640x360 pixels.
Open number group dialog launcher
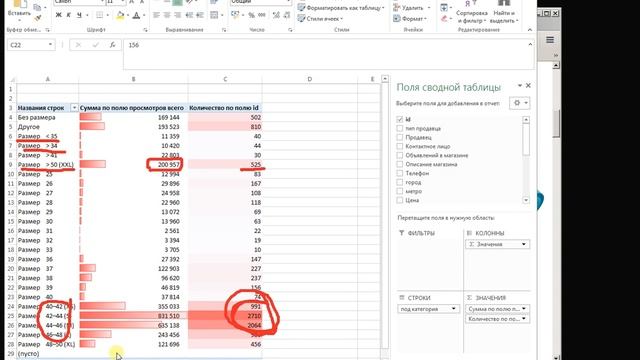pyautogui.click(x=290, y=30)
